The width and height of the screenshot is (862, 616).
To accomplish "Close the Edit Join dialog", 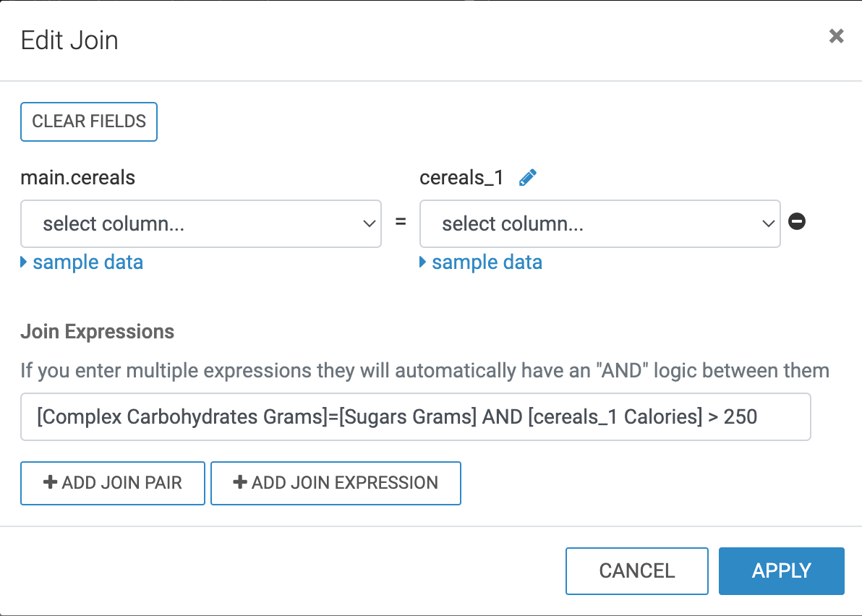I will [x=836, y=36].
